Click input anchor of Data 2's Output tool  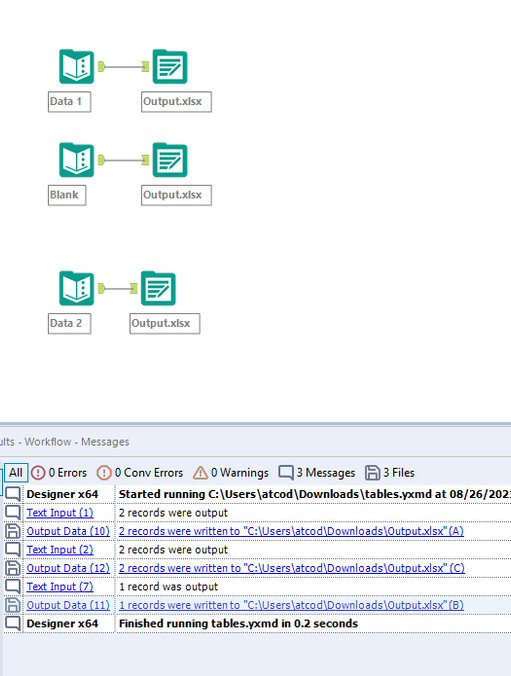pyautogui.click(x=134, y=288)
